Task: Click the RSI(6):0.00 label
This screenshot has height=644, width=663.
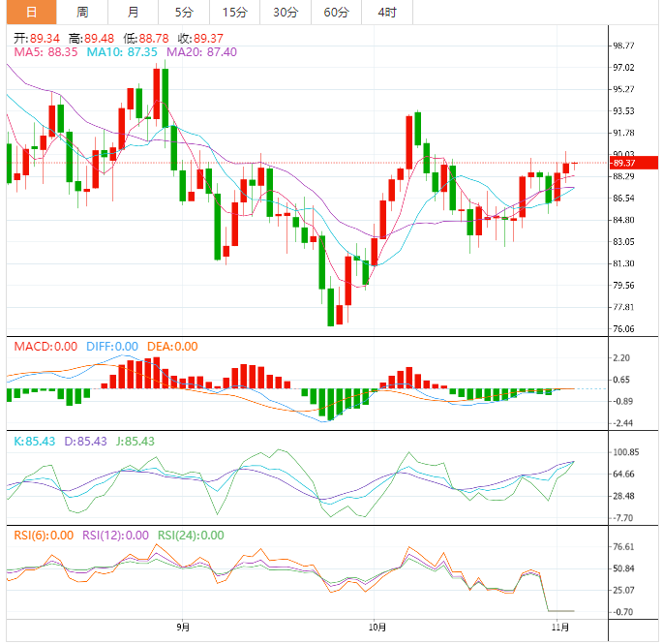Action: coord(43,535)
